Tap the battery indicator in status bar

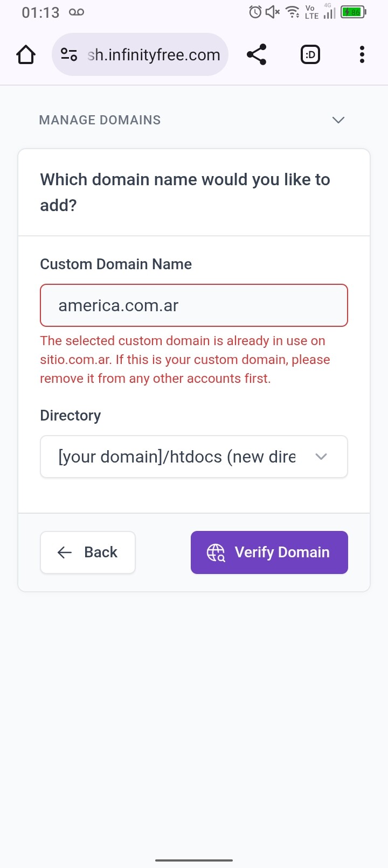tap(354, 12)
